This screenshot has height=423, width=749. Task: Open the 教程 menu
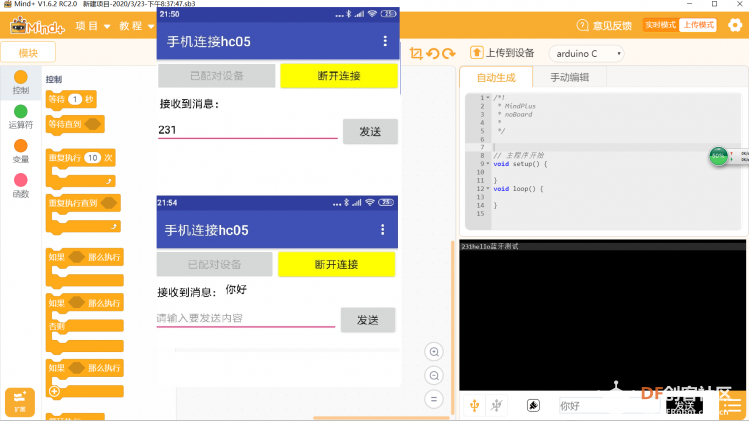[137, 26]
